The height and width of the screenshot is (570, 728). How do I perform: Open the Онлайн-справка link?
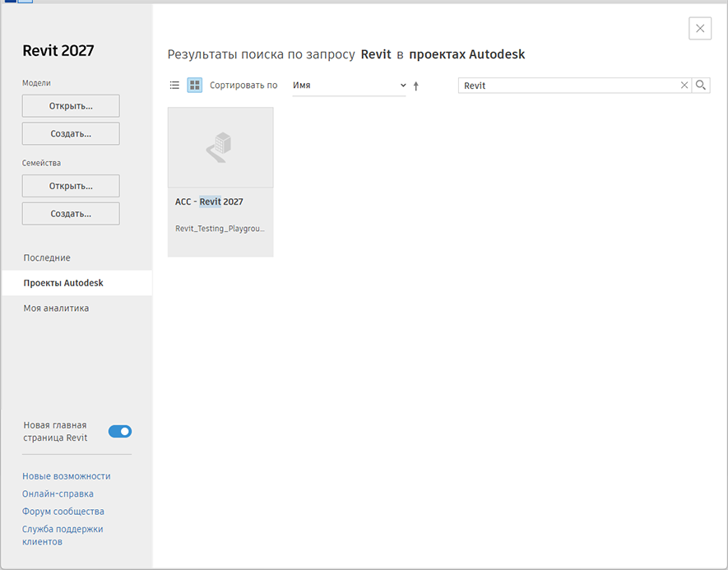[58, 494]
